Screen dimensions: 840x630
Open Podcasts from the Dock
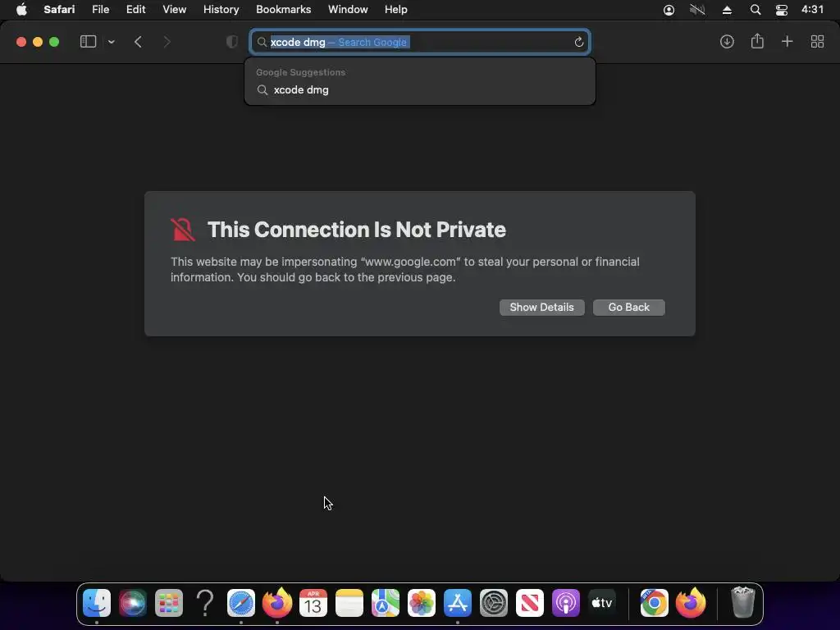(566, 603)
